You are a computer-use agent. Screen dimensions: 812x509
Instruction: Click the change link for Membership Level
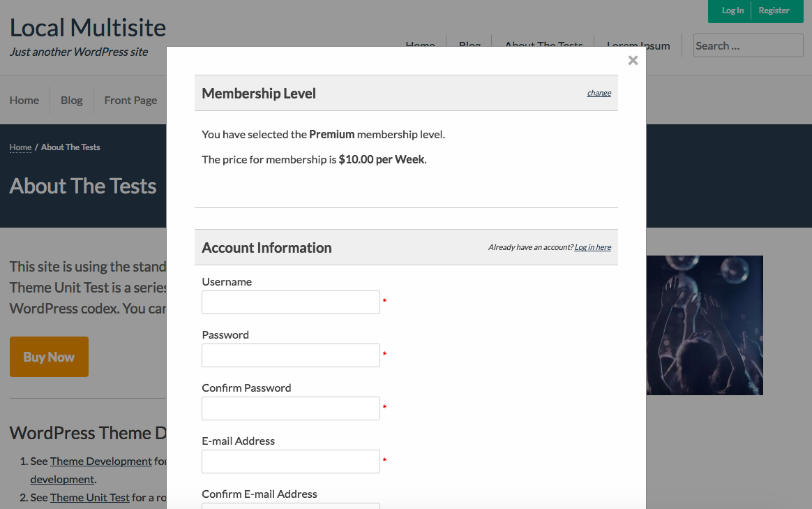[599, 93]
